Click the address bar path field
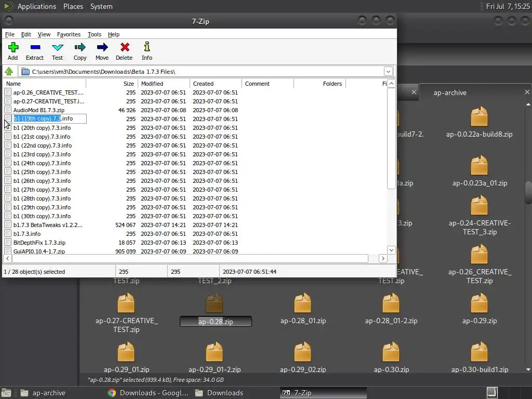Screen dimensions: 532x399 pos(201,72)
